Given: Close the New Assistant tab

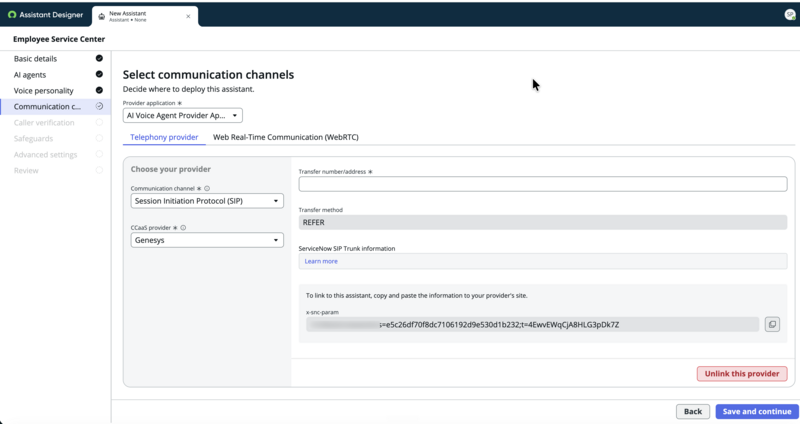Looking at the screenshot, I should pyautogui.click(x=188, y=16).
